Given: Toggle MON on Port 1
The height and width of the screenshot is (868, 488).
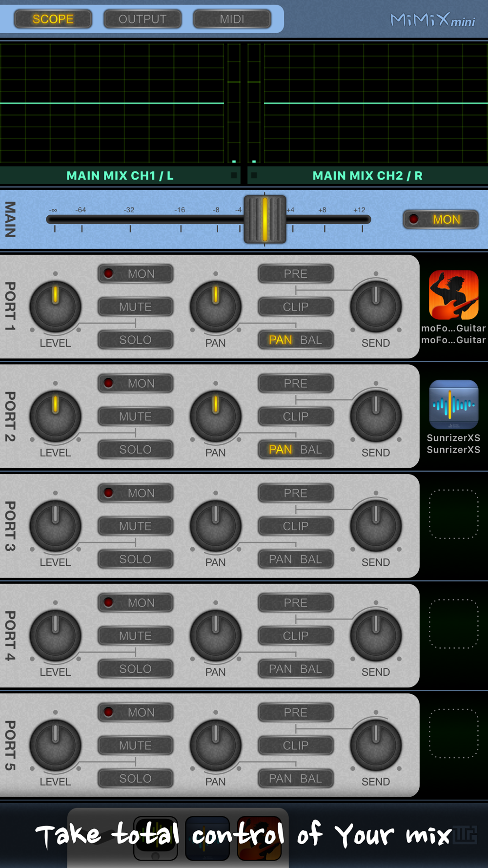Looking at the screenshot, I should (136, 274).
